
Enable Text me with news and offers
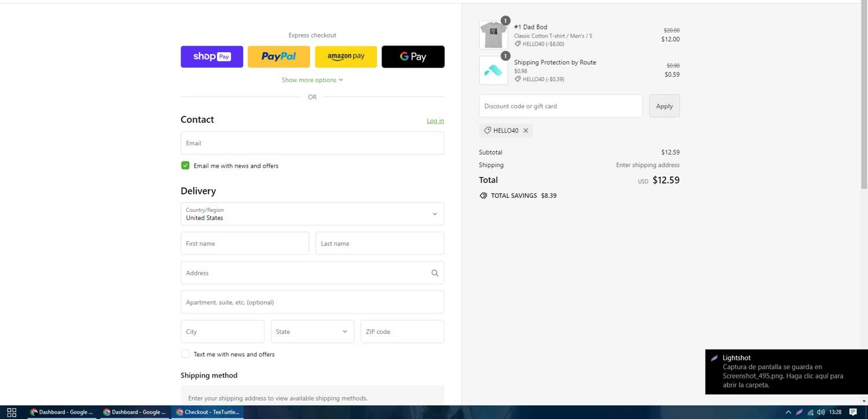click(185, 354)
